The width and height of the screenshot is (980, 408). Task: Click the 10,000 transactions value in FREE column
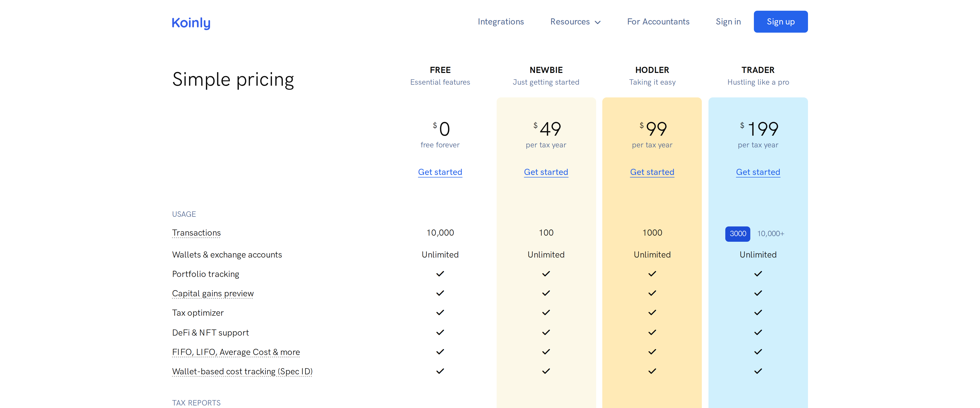pyautogui.click(x=440, y=233)
